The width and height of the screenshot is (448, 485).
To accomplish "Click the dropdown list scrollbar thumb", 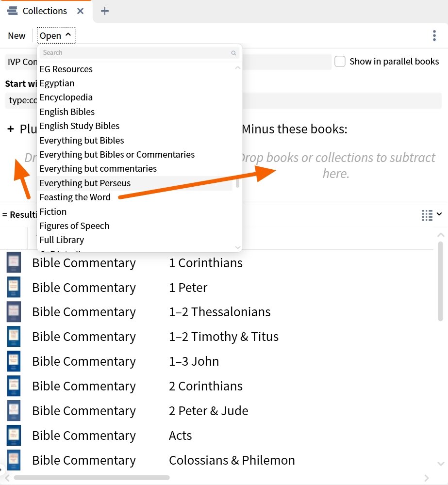I will (237, 182).
